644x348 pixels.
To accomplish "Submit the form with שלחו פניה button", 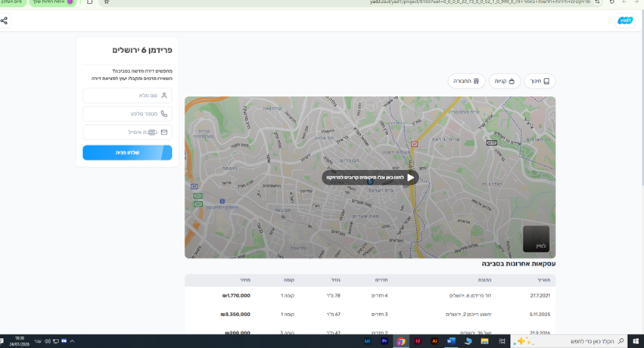I will click(127, 153).
